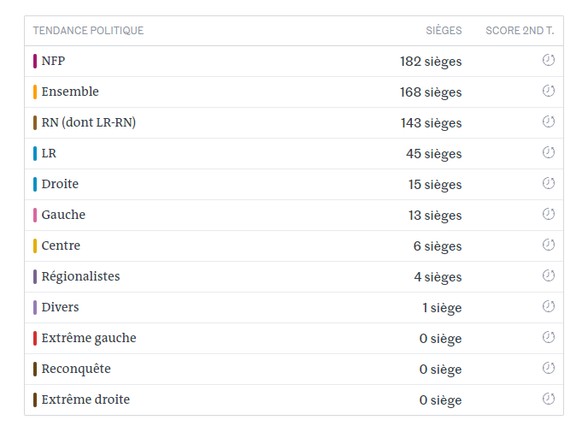Click the clock icon in Centre row
The height and width of the screenshot is (432, 582).
click(549, 245)
